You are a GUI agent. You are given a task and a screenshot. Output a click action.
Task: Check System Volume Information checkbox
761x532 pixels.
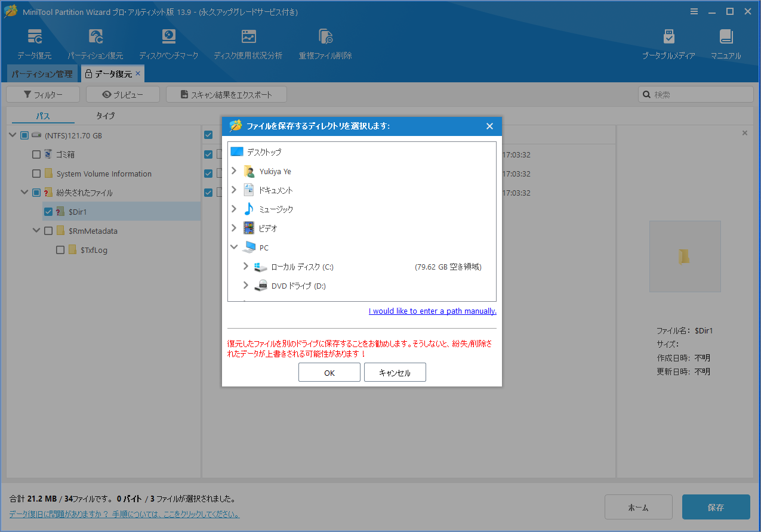[36, 174]
